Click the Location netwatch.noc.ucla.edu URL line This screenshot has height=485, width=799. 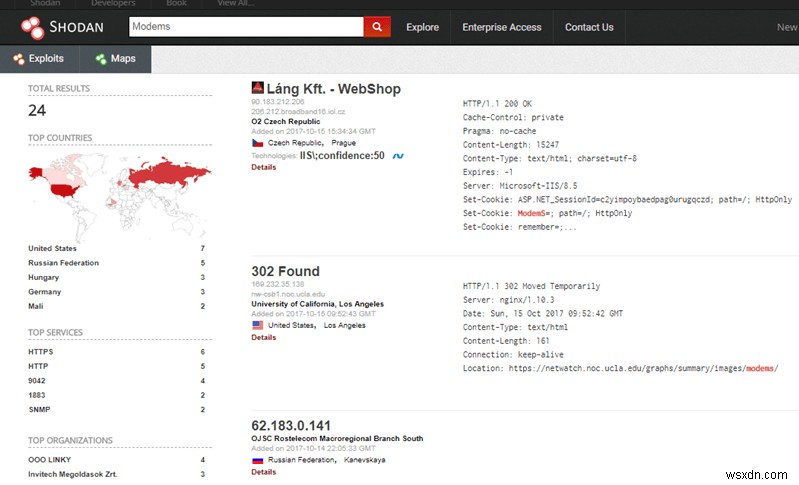coord(620,368)
